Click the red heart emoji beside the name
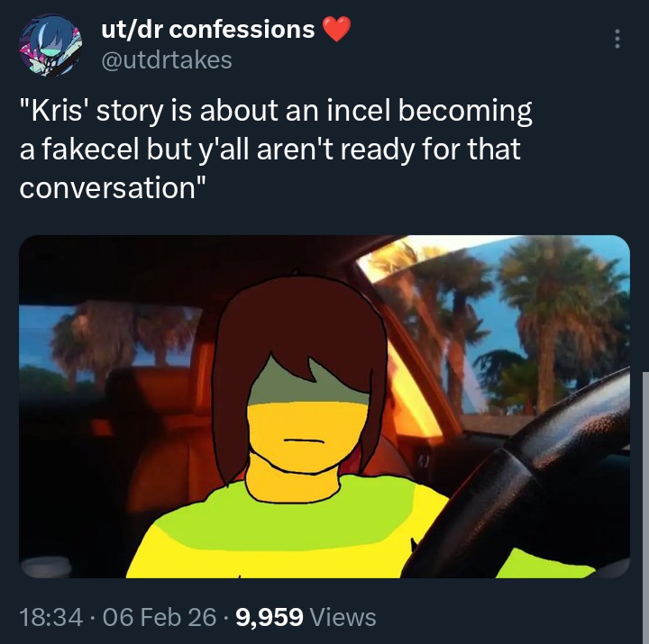 [336, 29]
